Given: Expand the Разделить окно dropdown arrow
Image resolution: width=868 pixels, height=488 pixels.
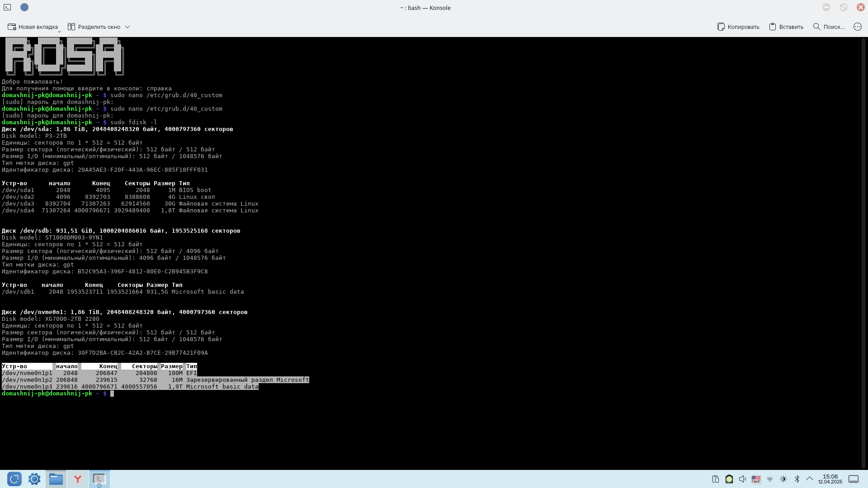Looking at the screenshot, I should click(127, 27).
